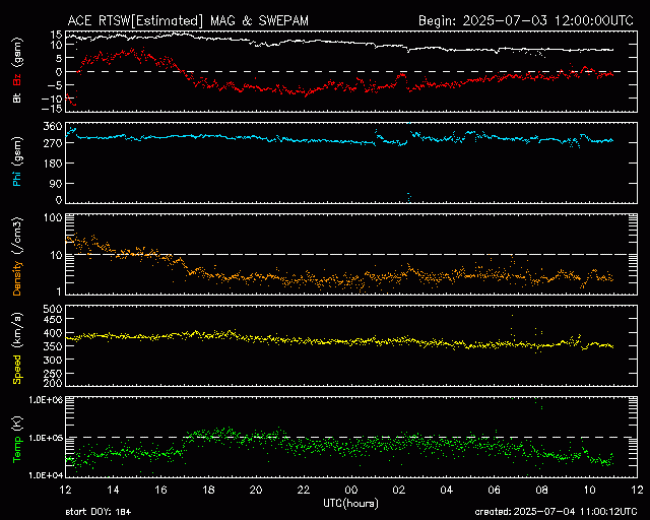The width and height of the screenshot is (650, 520).
Task: Click the 'start DOY: 184' footer text
Action: [x=98, y=513]
